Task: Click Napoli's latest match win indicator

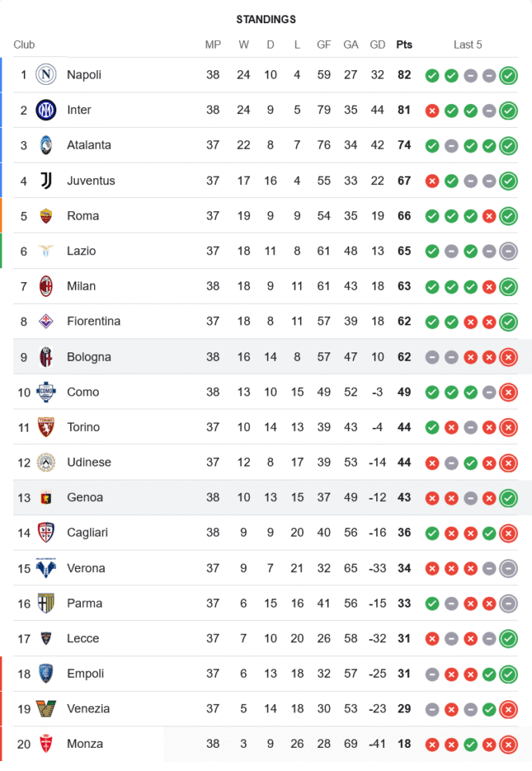Action: pyautogui.click(x=508, y=76)
